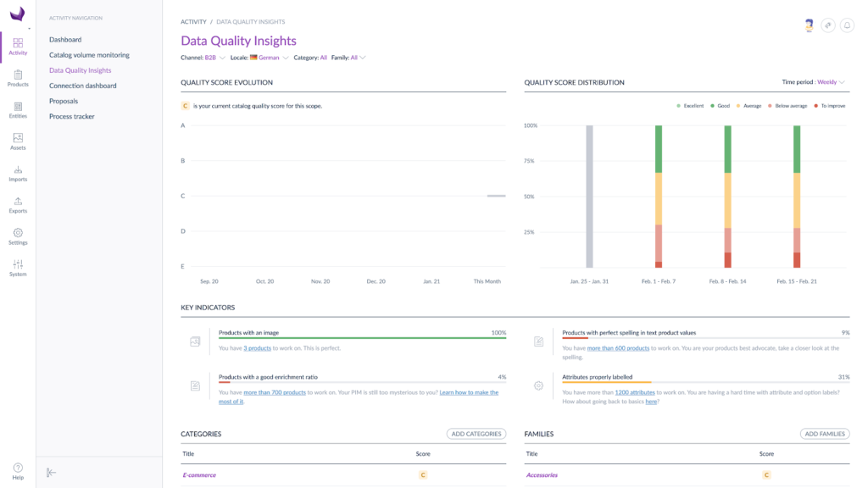Screen dimensions: 868x488
Task: Open the Exports section
Action: point(18,204)
